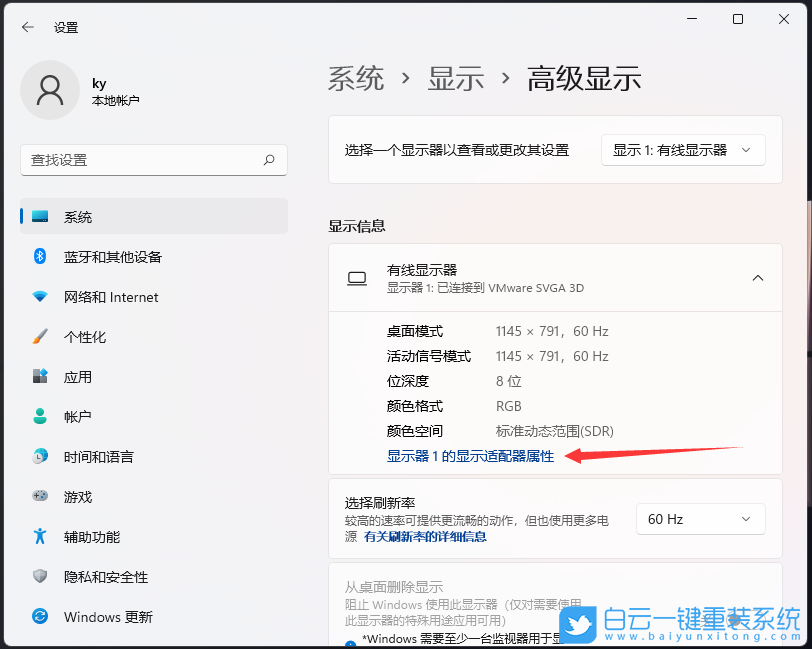Open Windows 更新 via its icon

[x=40, y=617]
